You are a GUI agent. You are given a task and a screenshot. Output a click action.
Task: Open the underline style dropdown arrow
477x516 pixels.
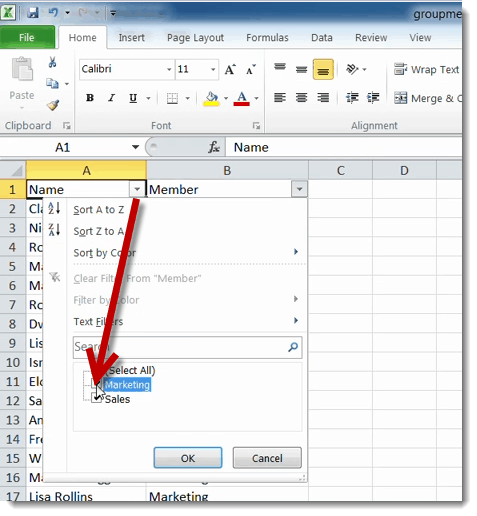(148, 98)
